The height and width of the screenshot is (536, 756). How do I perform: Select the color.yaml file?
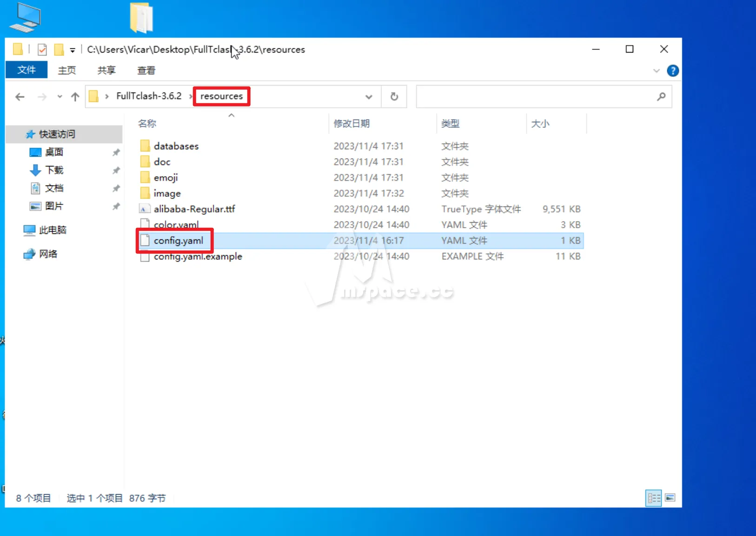coord(176,225)
